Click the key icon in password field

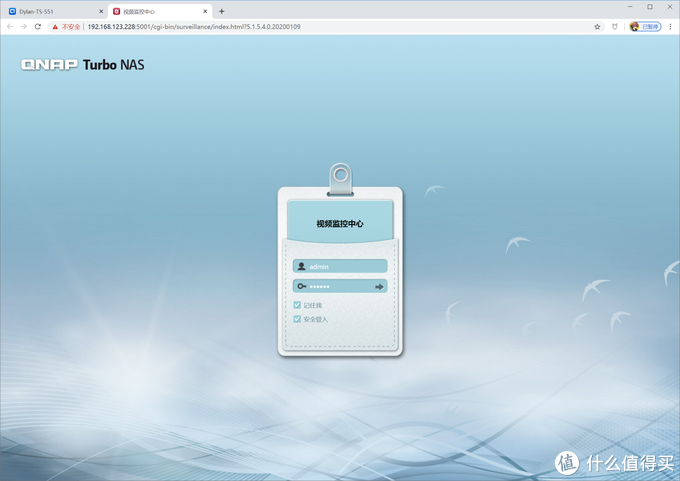coord(302,286)
